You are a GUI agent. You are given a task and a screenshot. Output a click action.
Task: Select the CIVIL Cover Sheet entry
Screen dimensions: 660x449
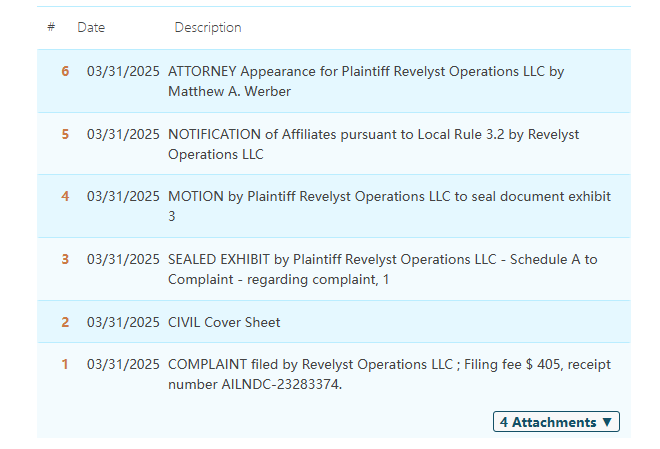pos(224,322)
